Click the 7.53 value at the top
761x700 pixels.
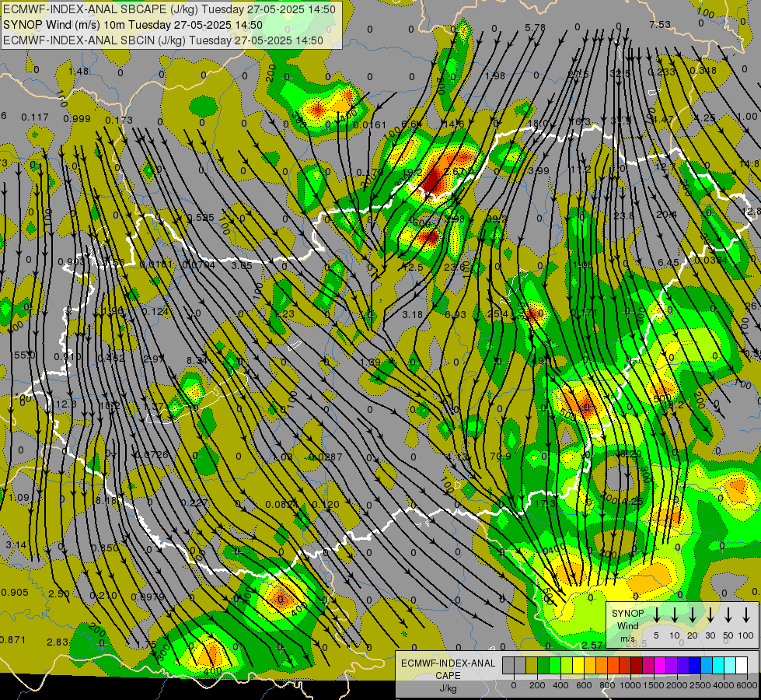click(660, 24)
